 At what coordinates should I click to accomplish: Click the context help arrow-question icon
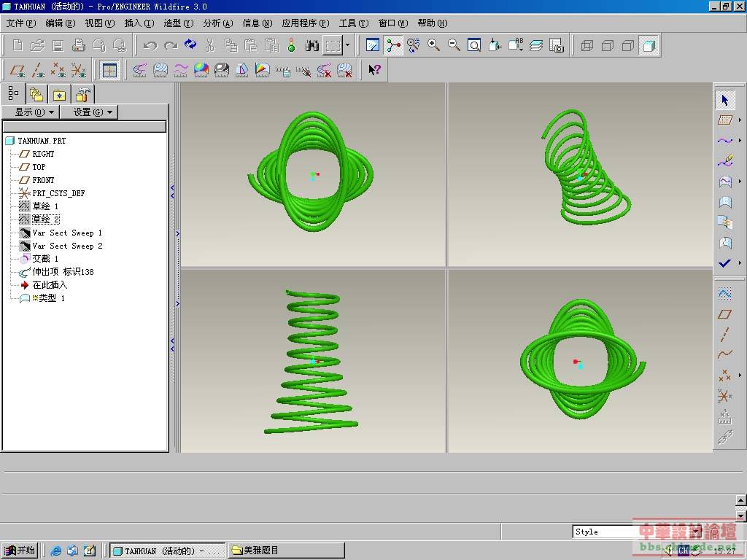pyautogui.click(x=374, y=70)
